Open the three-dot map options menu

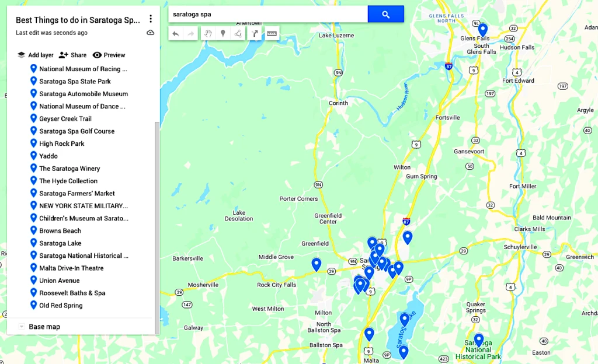151,19
